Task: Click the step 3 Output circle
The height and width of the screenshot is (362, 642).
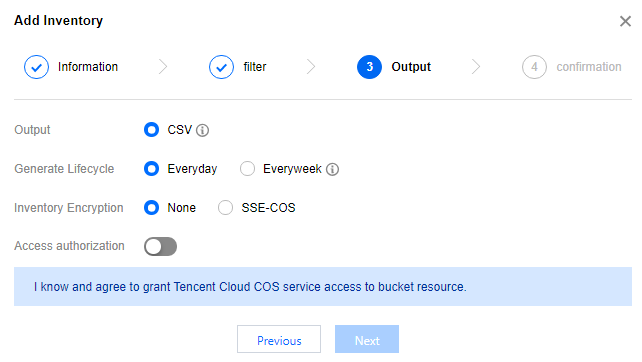Action: tap(369, 67)
